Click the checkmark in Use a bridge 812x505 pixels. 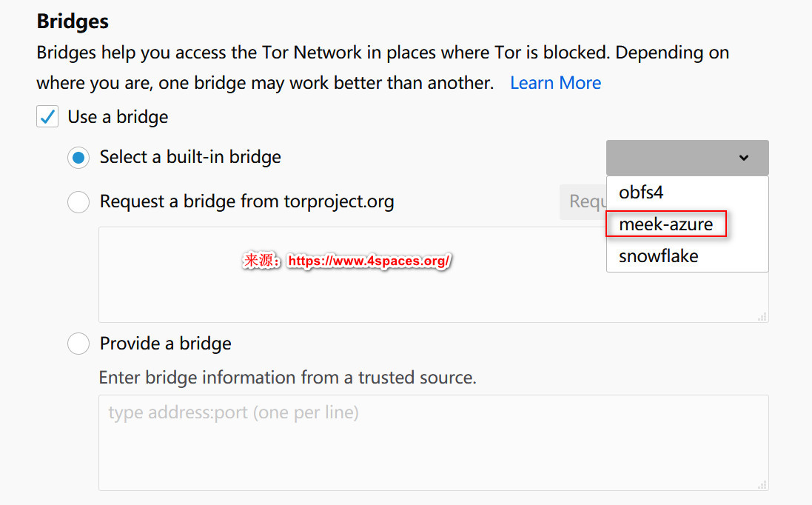pyautogui.click(x=47, y=116)
